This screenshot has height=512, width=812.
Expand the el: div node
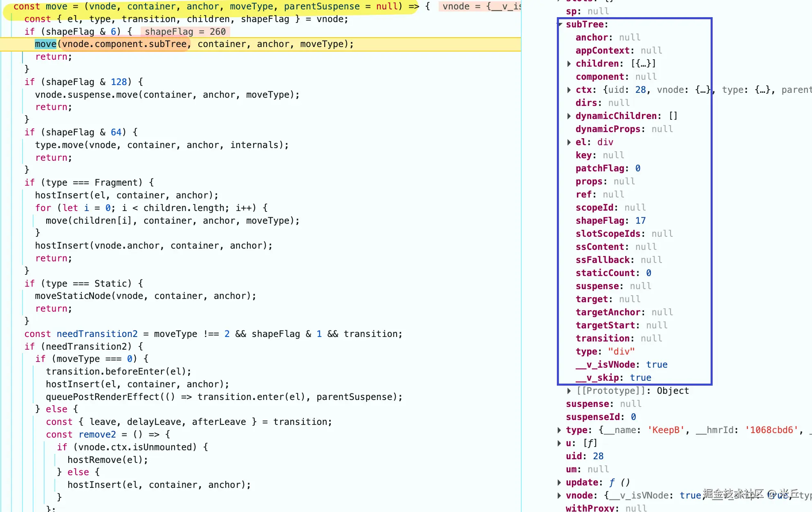pyautogui.click(x=569, y=142)
